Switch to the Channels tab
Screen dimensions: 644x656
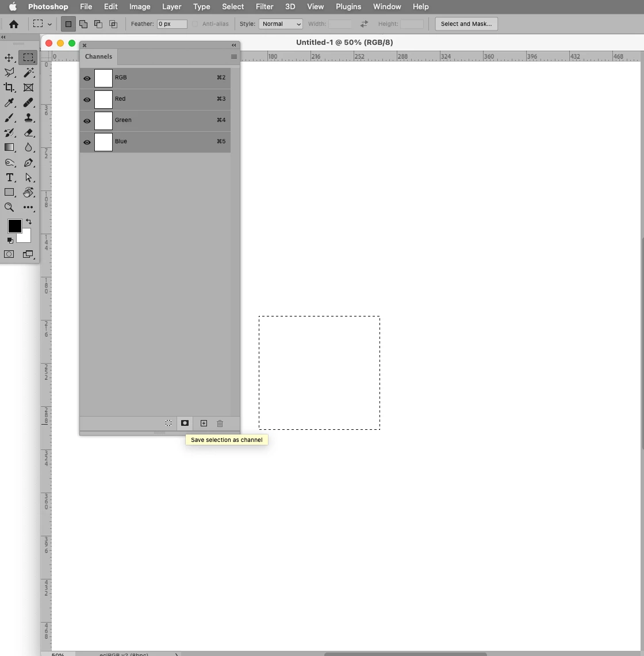(99, 56)
